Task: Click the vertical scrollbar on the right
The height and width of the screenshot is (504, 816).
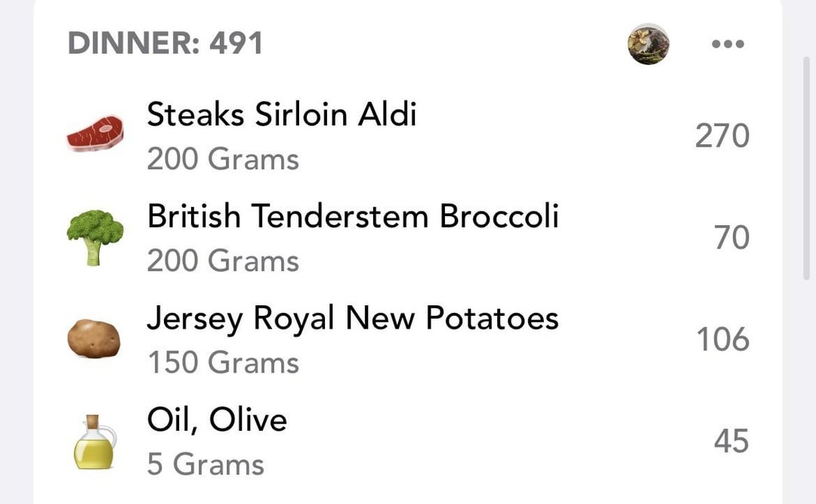Action: pyautogui.click(x=806, y=166)
